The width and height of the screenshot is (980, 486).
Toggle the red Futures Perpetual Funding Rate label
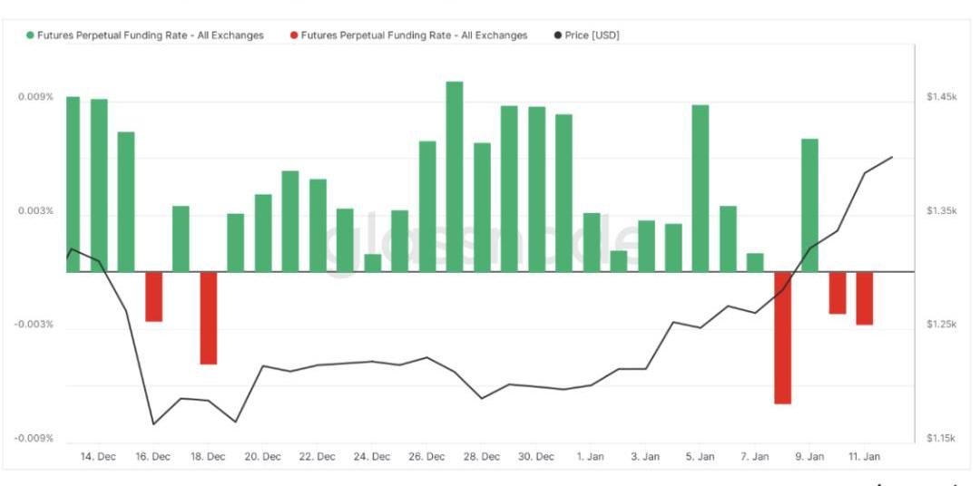coord(414,35)
